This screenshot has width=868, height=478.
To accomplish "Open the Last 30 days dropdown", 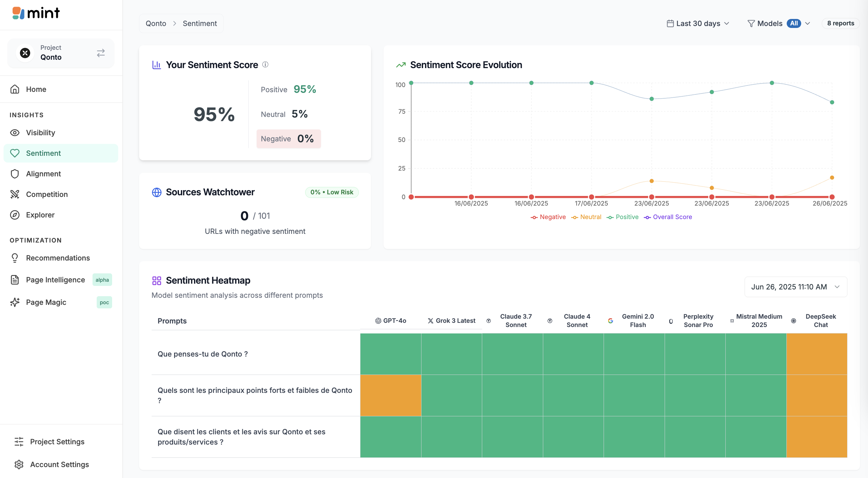I will 698,23.
